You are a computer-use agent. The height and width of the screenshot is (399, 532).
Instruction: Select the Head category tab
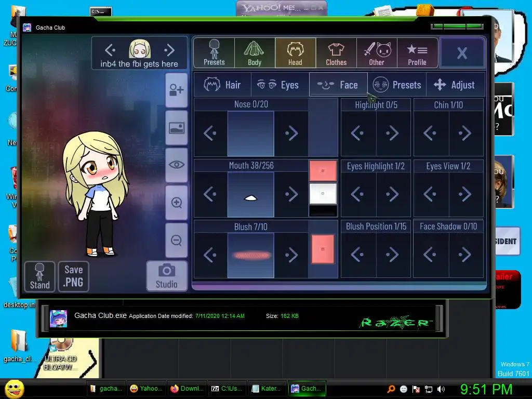(295, 52)
